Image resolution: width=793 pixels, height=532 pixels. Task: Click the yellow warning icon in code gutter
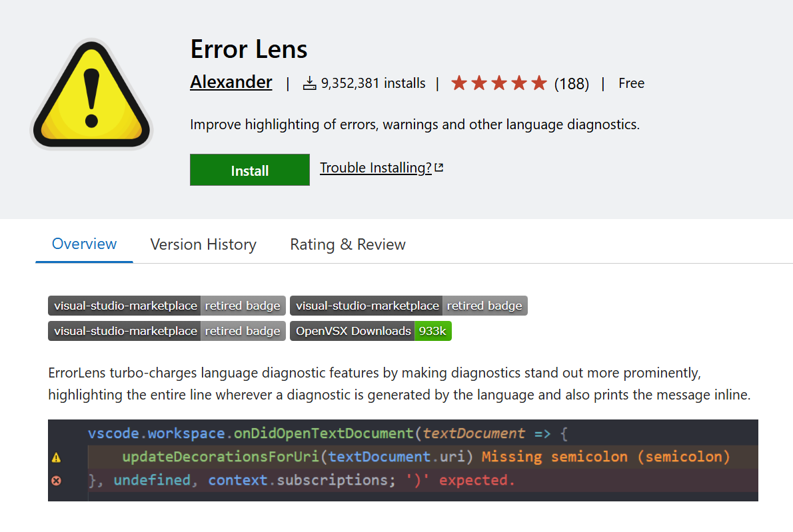[56, 457]
